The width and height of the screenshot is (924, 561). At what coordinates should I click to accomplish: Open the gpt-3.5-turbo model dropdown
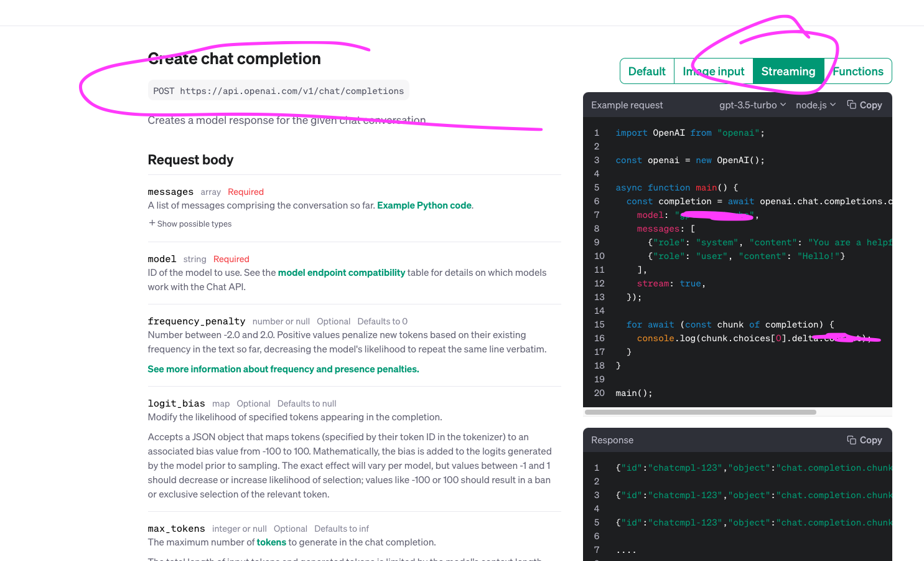click(x=753, y=105)
